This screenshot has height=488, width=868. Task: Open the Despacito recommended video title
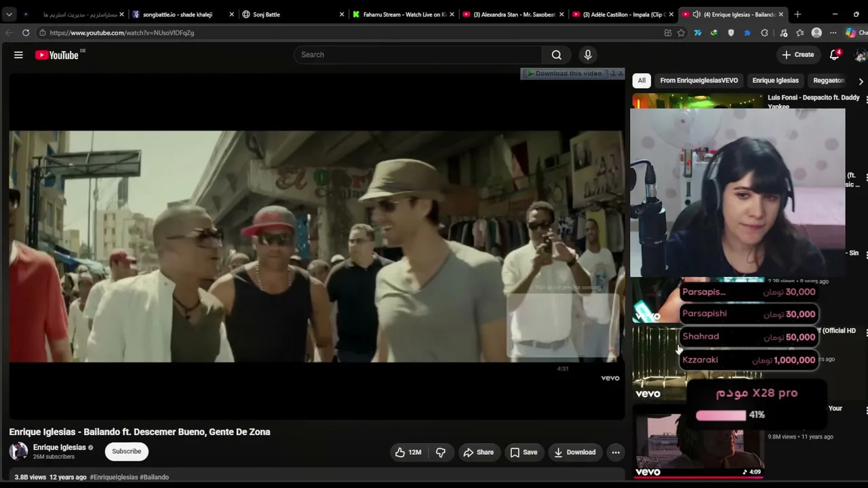tap(814, 102)
